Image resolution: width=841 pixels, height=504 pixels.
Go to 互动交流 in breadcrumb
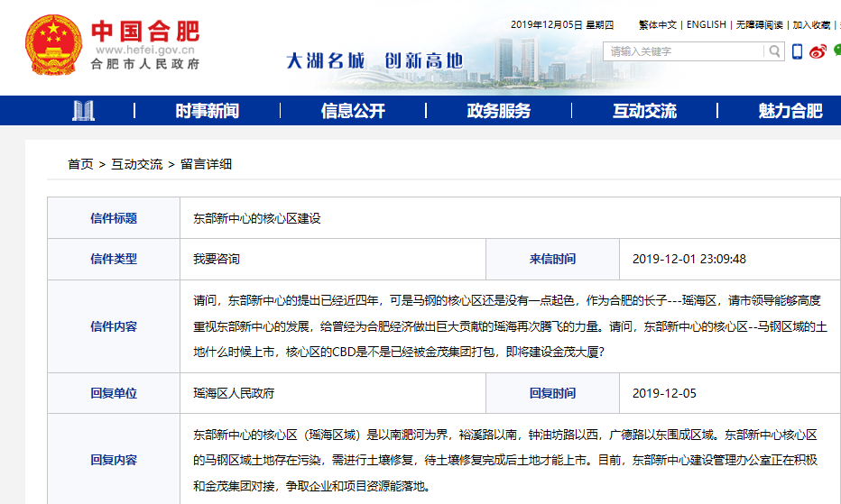(x=137, y=164)
